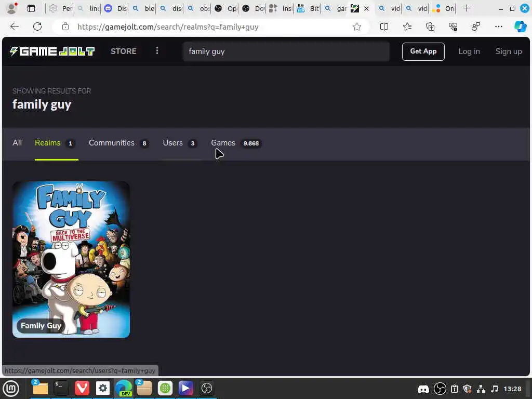Open Vivaldi browser from taskbar
The image size is (532, 399).
pyautogui.click(x=82, y=388)
